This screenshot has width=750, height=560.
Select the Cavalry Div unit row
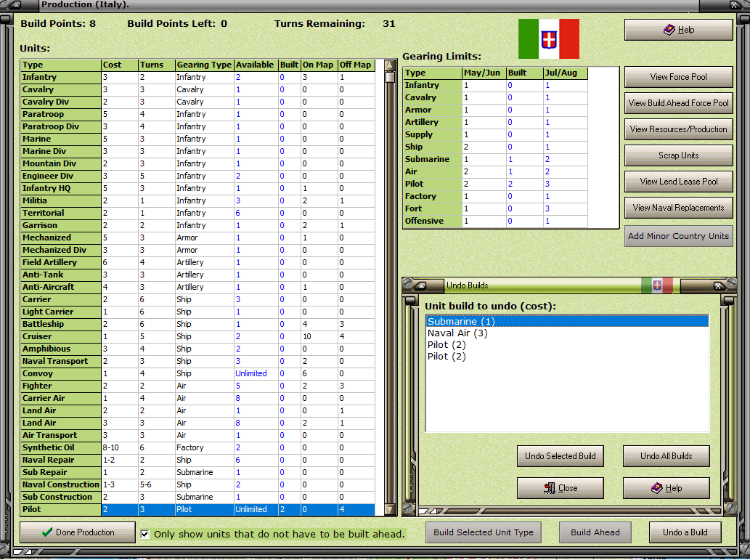197,102
